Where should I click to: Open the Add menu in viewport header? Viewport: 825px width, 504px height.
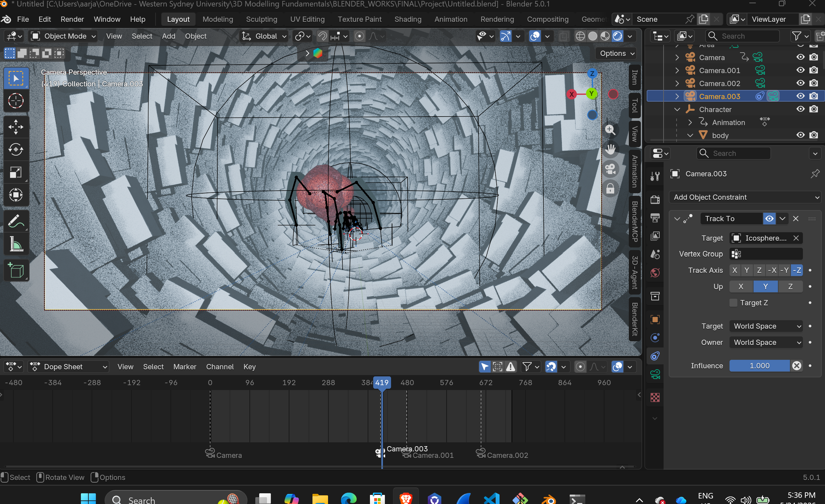click(x=169, y=36)
